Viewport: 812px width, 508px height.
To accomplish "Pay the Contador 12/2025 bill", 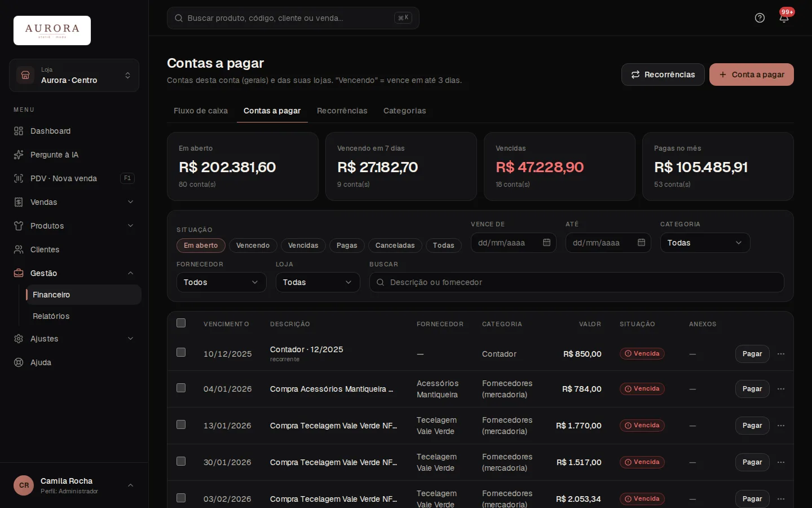I will [752, 354].
